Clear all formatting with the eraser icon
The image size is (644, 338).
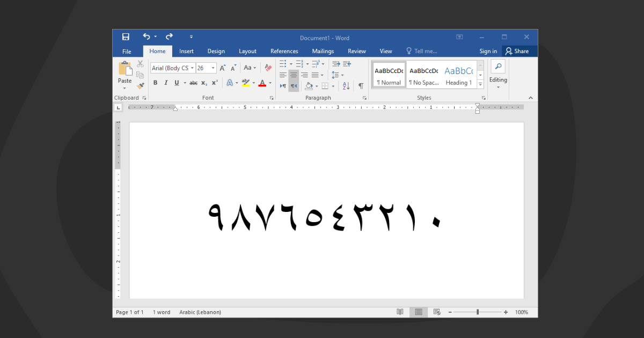point(268,68)
